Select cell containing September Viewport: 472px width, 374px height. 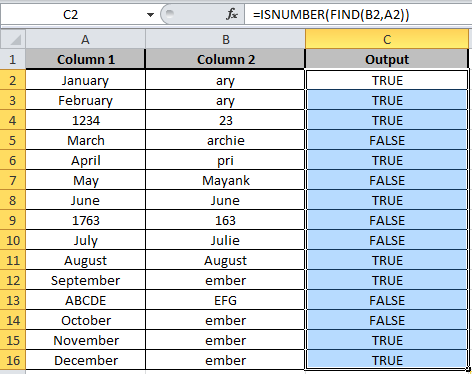[x=85, y=280]
